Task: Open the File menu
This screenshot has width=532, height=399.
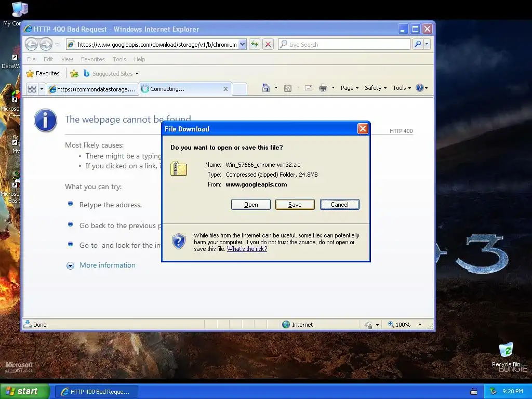Action: (x=31, y=59)
